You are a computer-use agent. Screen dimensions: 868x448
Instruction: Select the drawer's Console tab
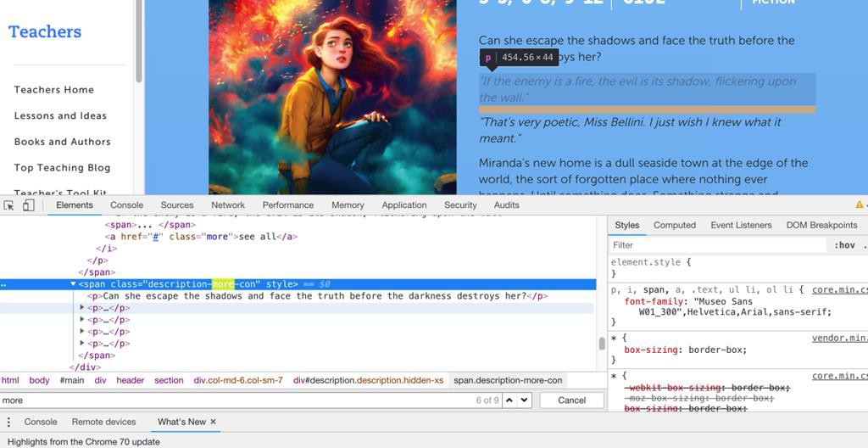[41, 422]
